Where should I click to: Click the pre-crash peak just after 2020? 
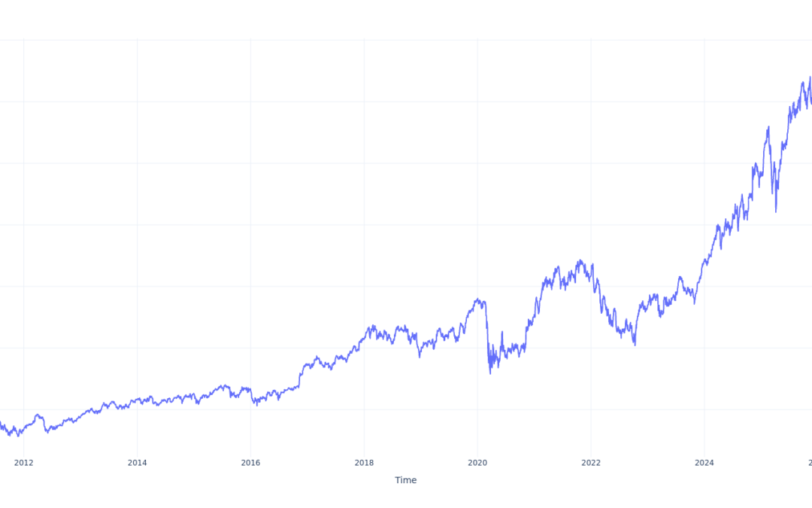tap(478, 300)
